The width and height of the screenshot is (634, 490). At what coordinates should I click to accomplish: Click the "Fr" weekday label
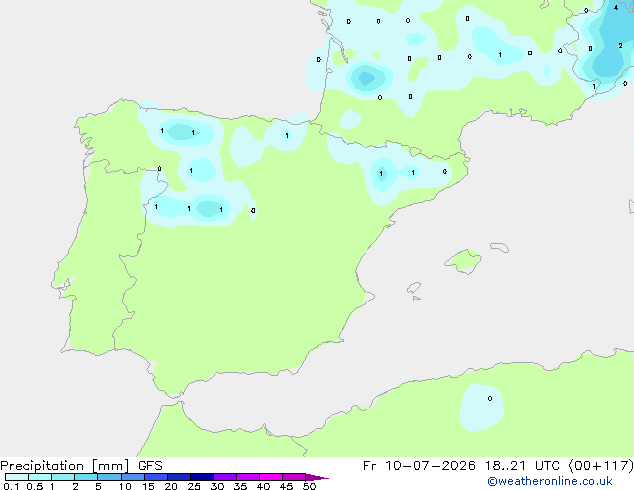(x=369, y=466)
